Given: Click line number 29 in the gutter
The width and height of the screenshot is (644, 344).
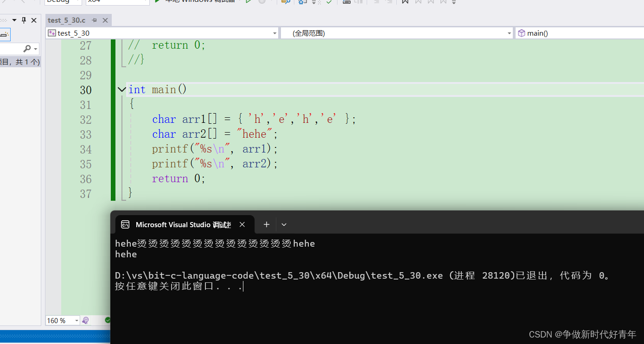Looking at the screenshot, I should (x=86, y=75).
